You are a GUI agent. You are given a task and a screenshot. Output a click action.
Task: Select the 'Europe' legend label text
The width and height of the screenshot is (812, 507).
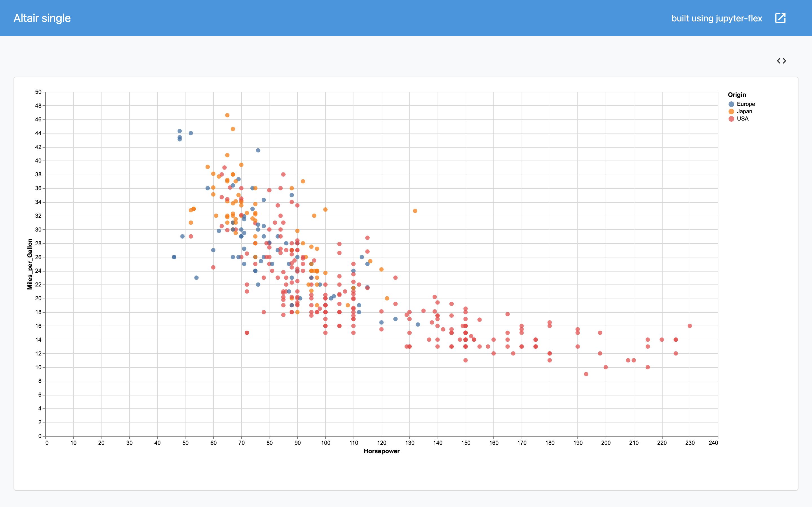746,104
